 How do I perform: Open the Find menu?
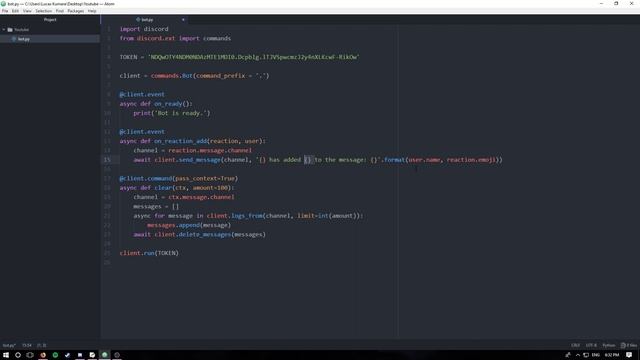[60, 11]
